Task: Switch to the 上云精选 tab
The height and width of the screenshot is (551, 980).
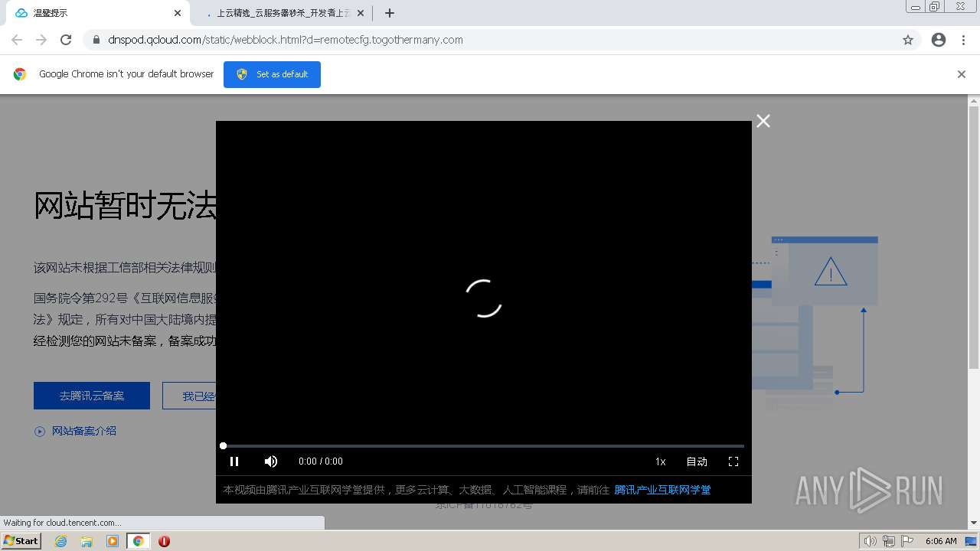Action: (283, 13)
